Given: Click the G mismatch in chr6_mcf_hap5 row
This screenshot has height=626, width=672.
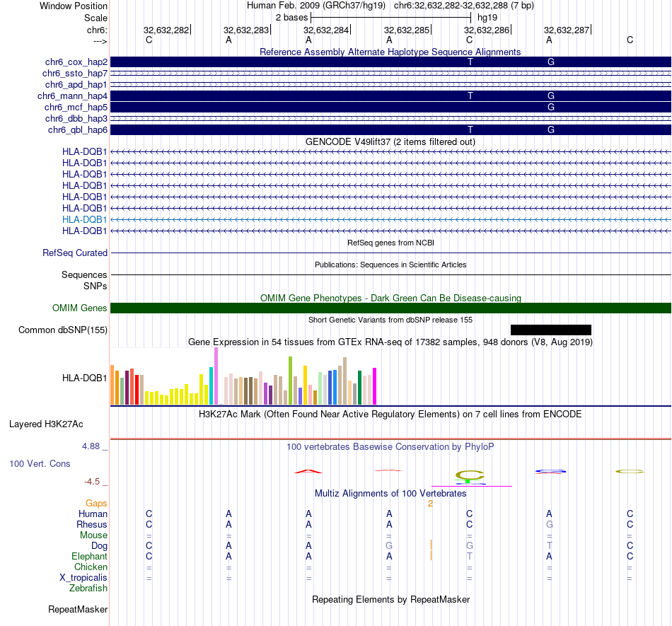Looking at the screenshot, I should click(551, 107).
